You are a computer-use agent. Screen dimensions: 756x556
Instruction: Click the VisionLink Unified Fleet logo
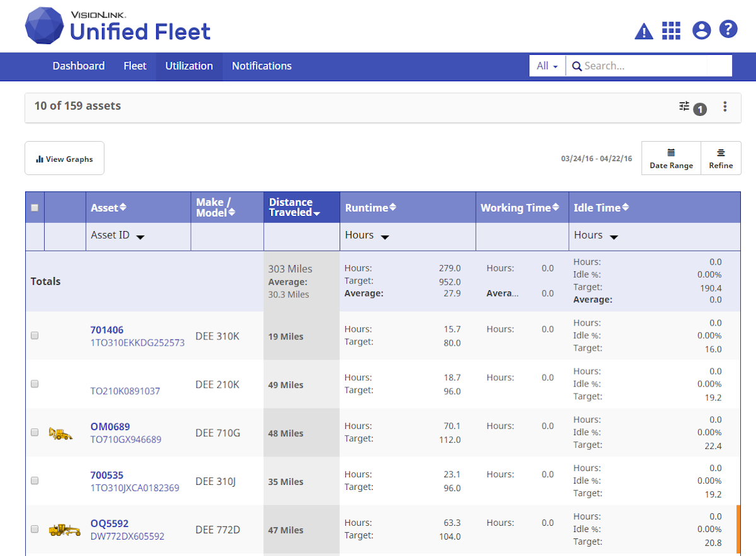click(x=117, y=25)
